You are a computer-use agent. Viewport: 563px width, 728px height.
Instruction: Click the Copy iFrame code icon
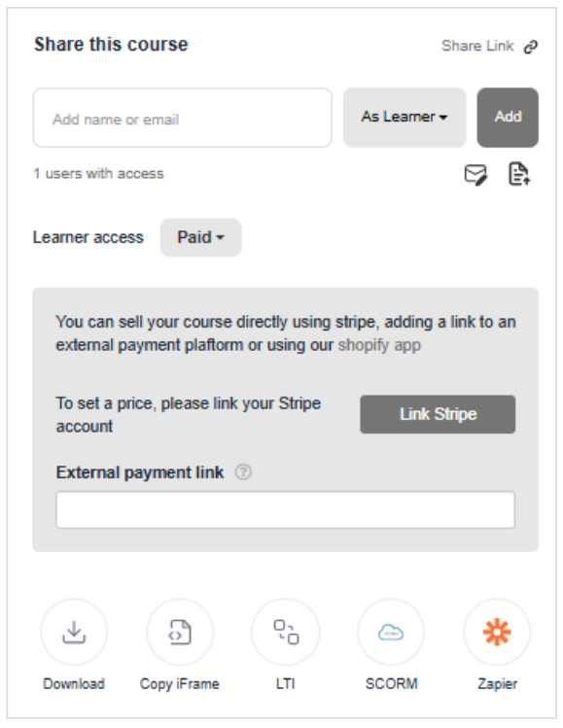pos(180,632)
